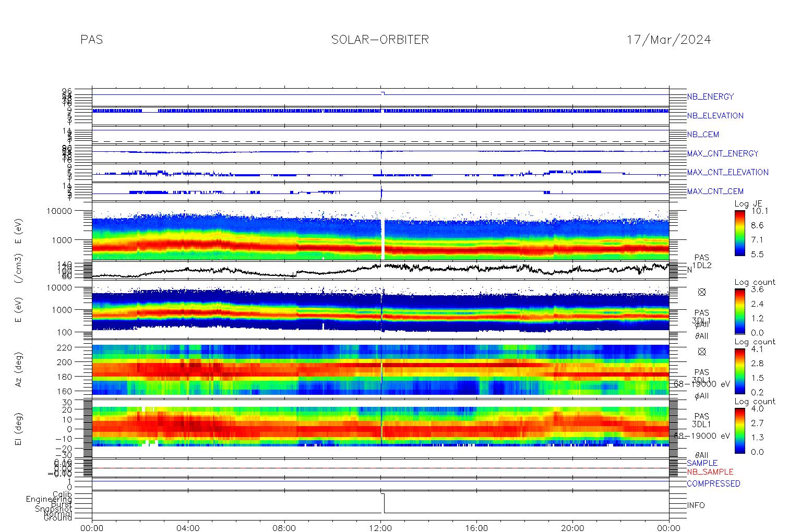Select the MAX_CNT_ENERGY label
The image size is (789, 532).
point(723,153)
